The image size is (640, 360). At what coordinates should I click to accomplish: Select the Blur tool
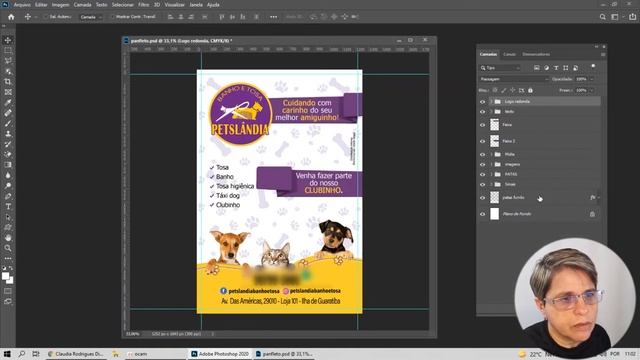(x=8, y=176)
